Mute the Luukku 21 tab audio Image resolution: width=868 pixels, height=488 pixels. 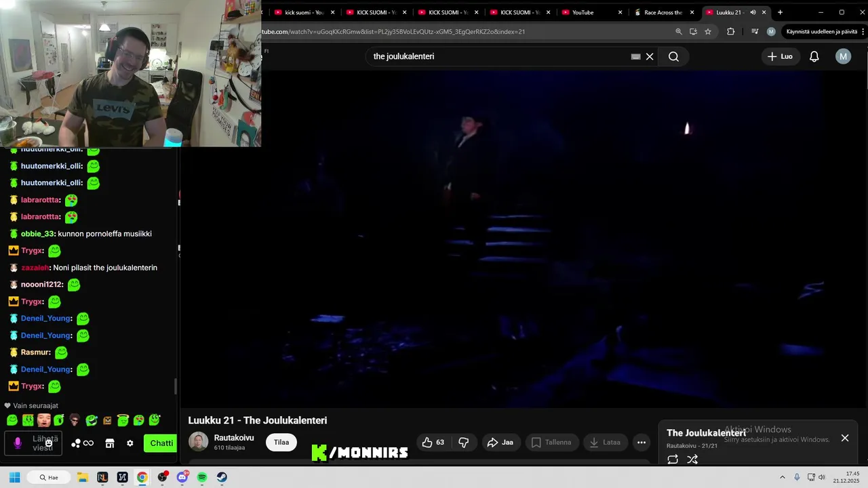[753, 12]
